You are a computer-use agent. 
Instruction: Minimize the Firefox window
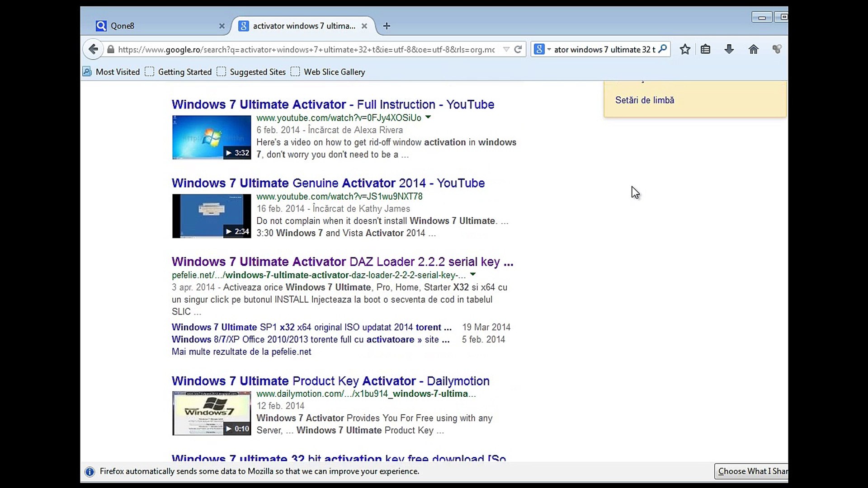762,17
